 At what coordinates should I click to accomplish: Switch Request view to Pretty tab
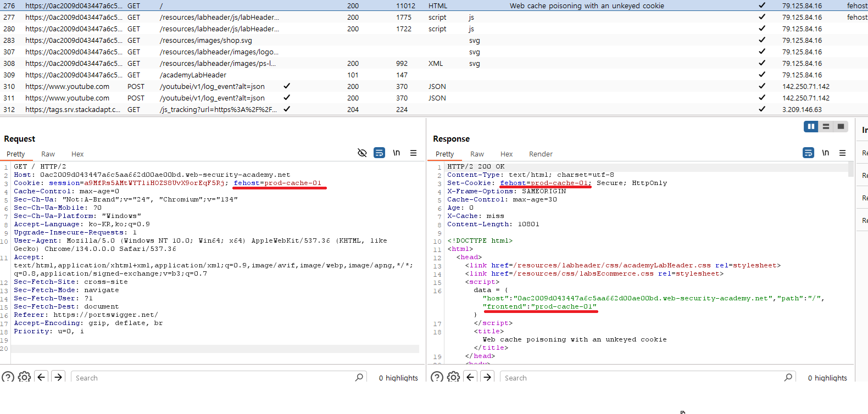16,154
